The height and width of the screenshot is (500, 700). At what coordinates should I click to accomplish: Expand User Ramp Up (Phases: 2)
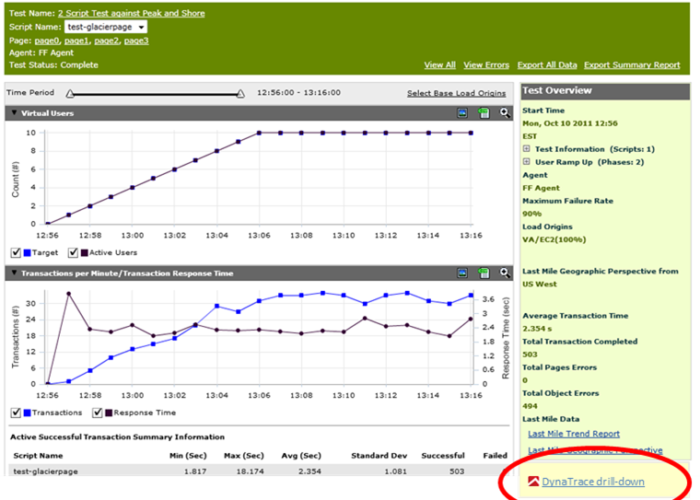point(526,162)
